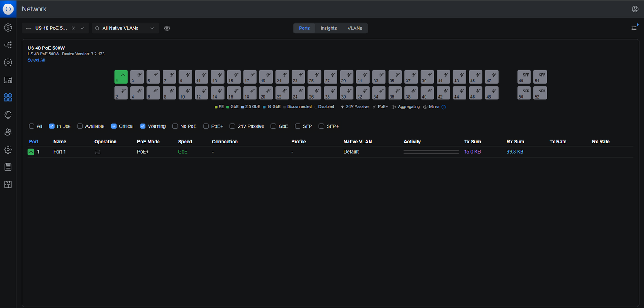The width and height of the screenshot is (644, 308).
Task: Check the SFP+ filter checkbox
Action: point(321,126)
